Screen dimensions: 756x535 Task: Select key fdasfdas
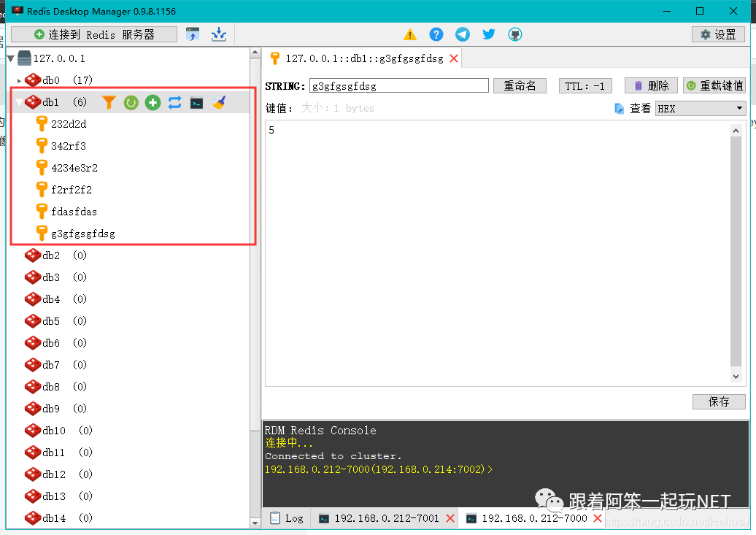point(74,212)
